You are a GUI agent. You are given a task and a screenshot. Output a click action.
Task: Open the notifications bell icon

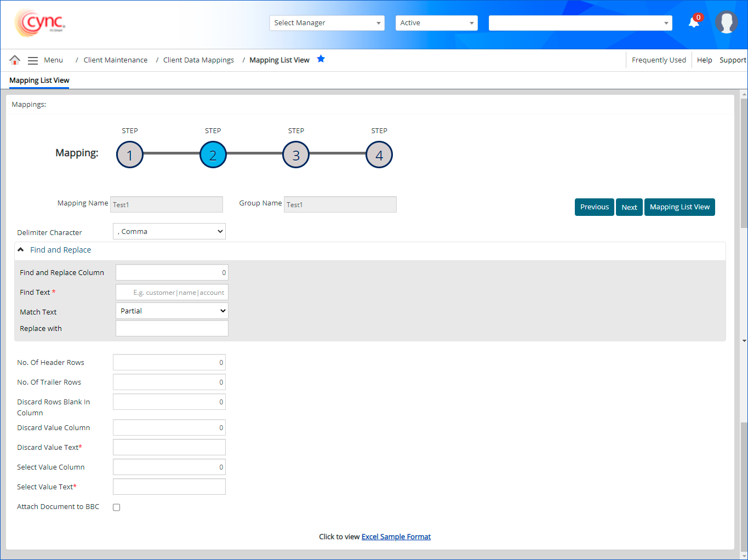point(694,22)
